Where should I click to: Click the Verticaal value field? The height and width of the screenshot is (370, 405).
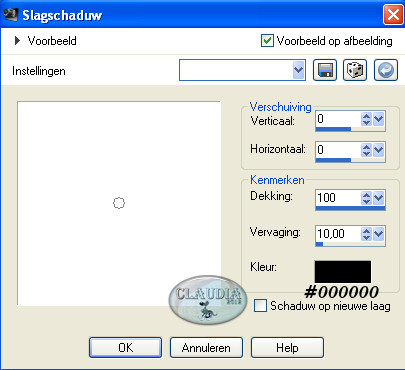[338, 119]
